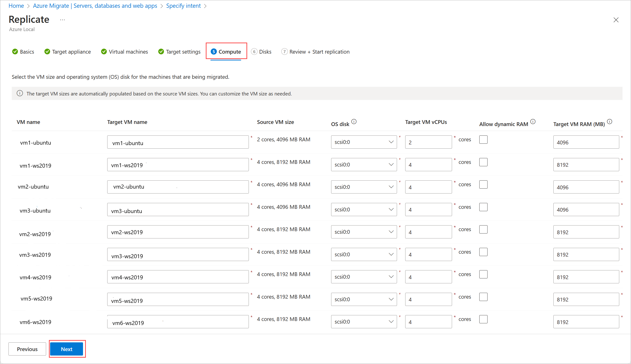631x364 pixels.
Task: Click the Next button
Action: coord(67,349)
